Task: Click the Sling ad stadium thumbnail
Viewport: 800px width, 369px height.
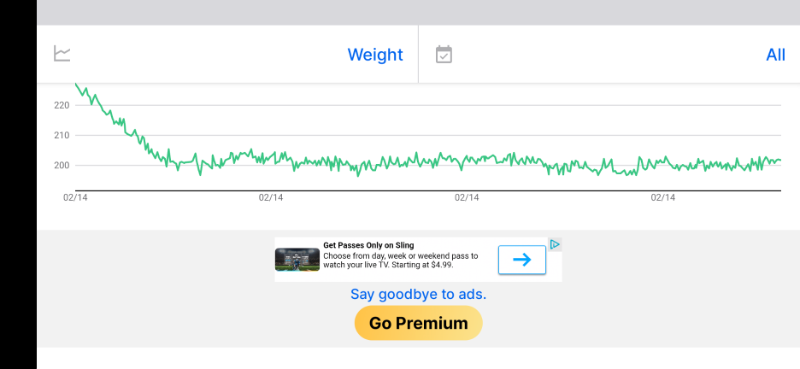Action: [x=297, y=259]
